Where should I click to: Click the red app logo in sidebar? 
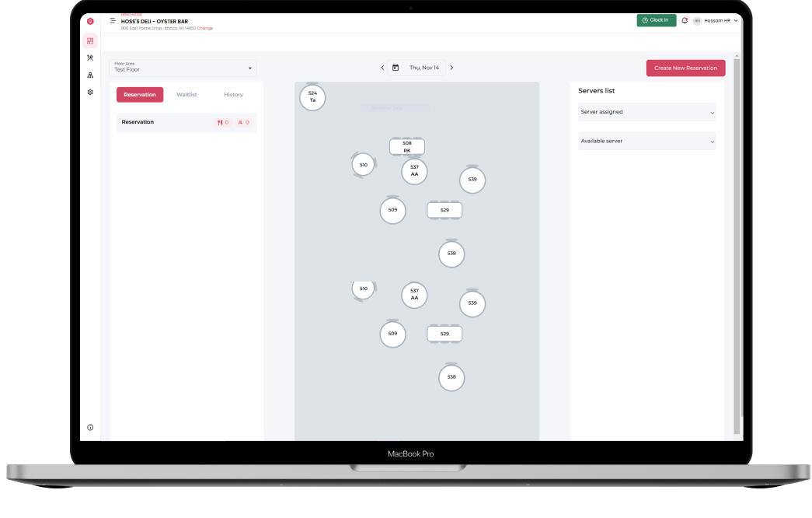[91, 21]
